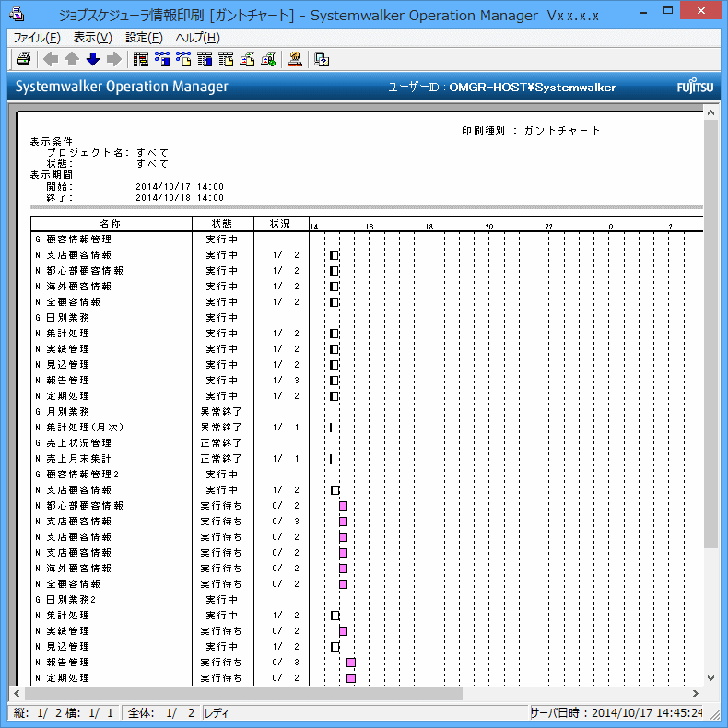Open the ヘルプ(H) menu

(198, 38)
